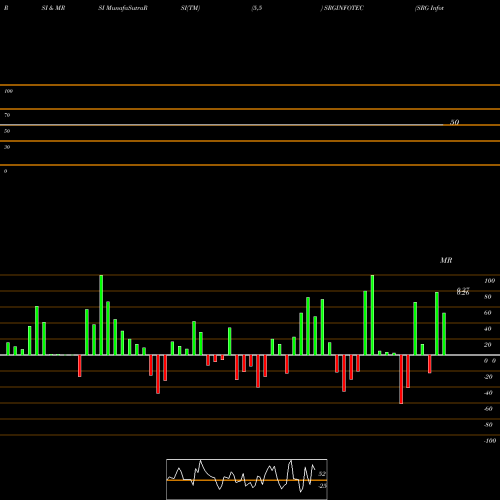Select the 80 label on the MR axis
The height and width of the screenshot is (500, 500).
tap(488, 297)
